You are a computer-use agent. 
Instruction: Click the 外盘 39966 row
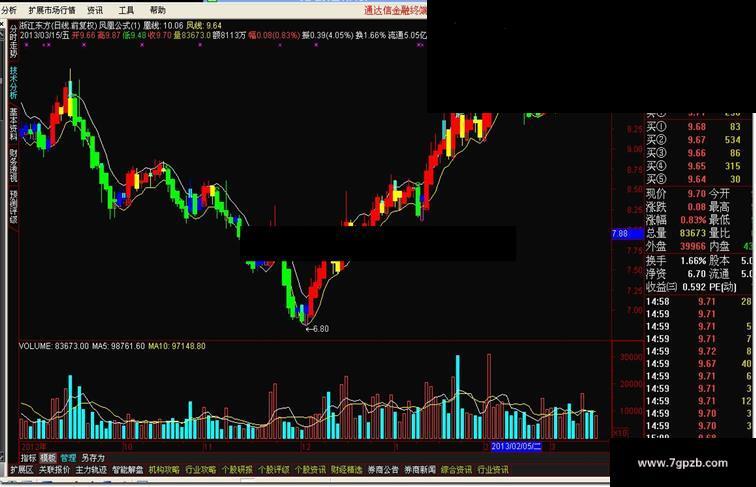(x=676, y=246)
